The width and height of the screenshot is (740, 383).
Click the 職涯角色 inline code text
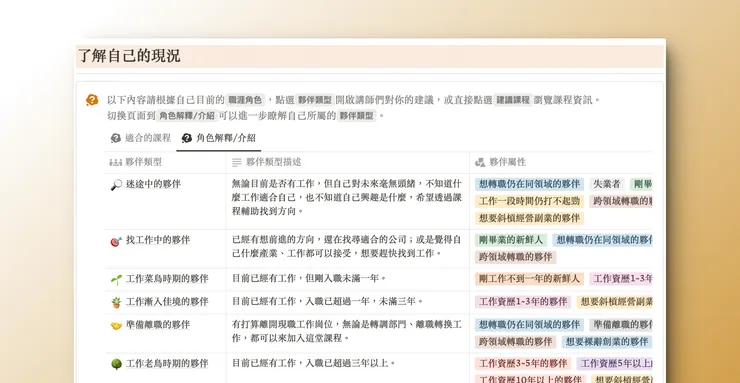click(x=245, y=100)
